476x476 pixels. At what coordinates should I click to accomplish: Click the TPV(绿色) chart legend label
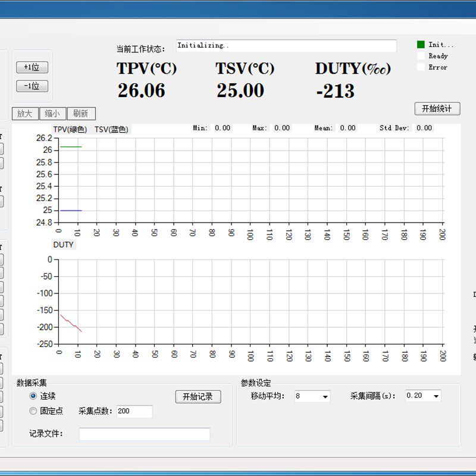70,130
